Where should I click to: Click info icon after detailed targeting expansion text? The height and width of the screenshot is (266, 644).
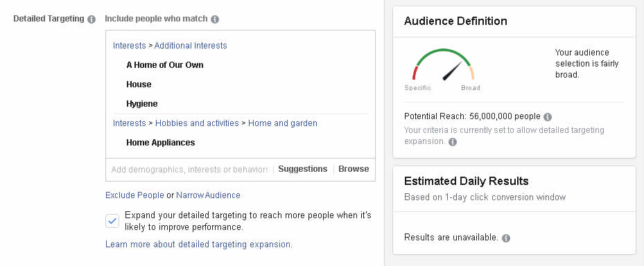pos(453,142)
